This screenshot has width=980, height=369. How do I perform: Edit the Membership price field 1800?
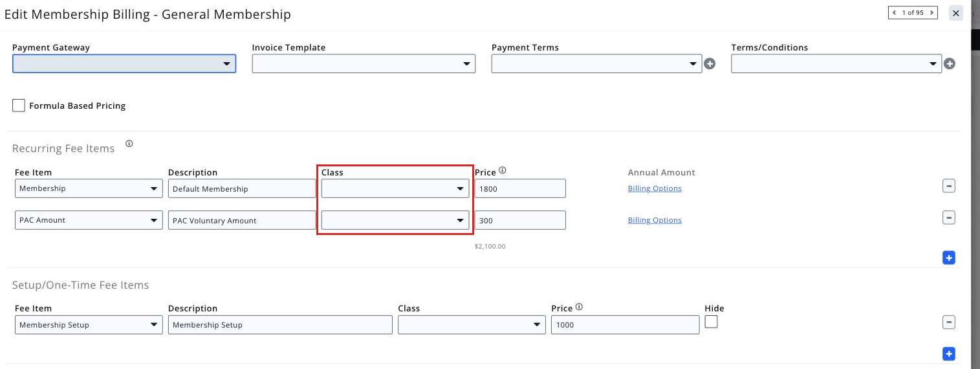click(520, 188)
